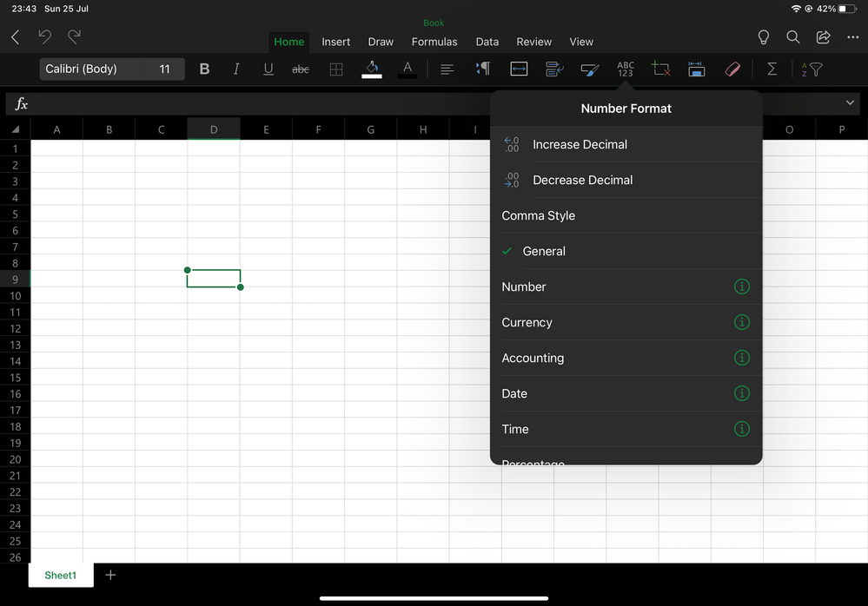Switch to the View tab

(581, 42)
